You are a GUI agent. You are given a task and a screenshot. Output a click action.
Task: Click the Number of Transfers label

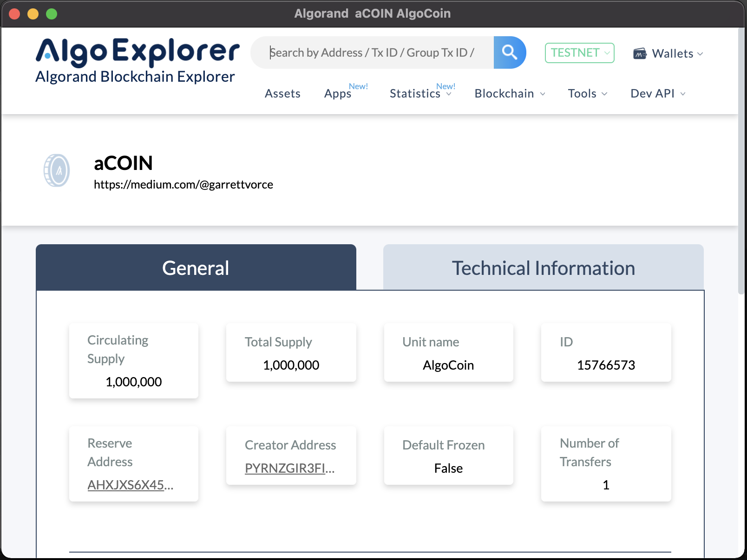[x=590, y=452]
